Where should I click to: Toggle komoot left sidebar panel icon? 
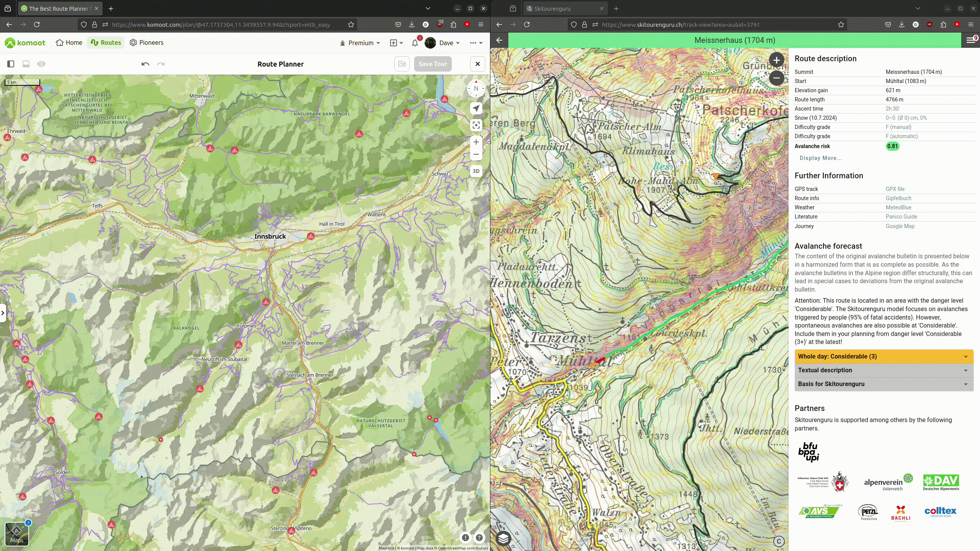11,64
